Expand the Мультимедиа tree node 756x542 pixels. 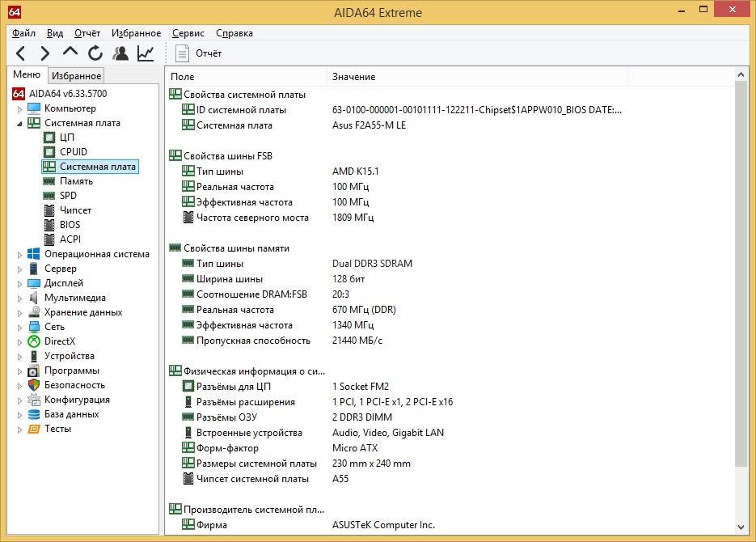(x=19, y=298)
